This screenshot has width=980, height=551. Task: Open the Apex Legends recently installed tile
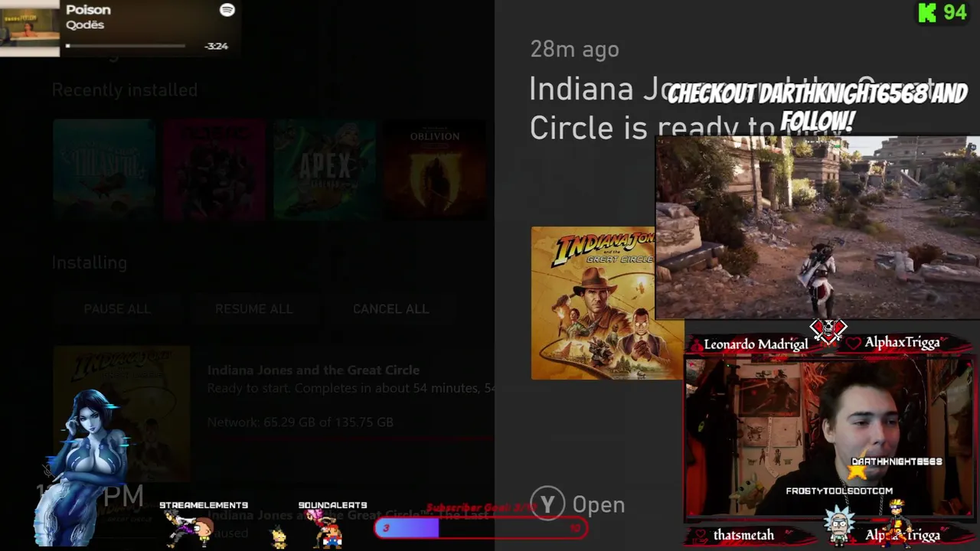[325, 170]
